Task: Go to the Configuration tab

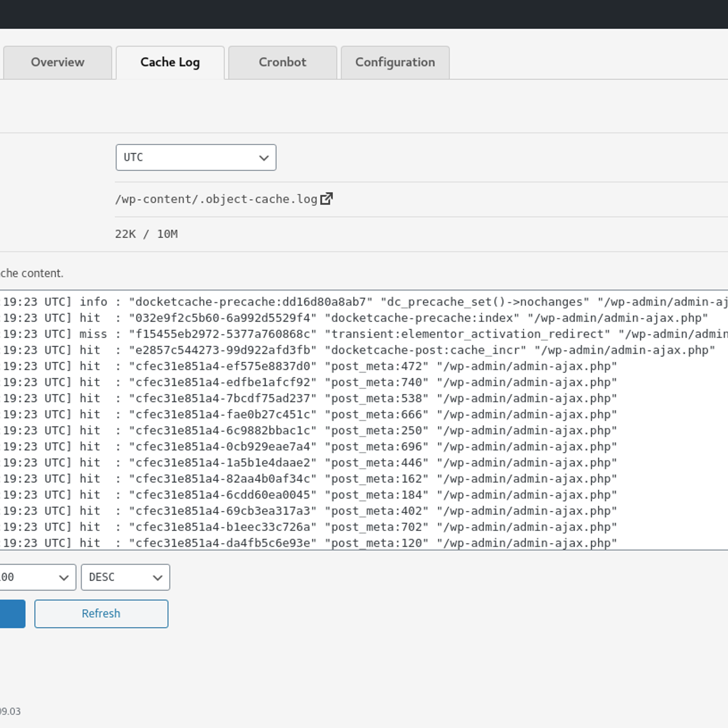Action: [x=395, y=62]
